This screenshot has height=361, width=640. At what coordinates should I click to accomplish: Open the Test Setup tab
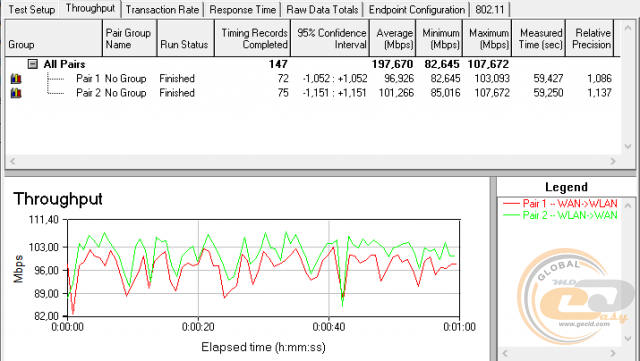31,9
